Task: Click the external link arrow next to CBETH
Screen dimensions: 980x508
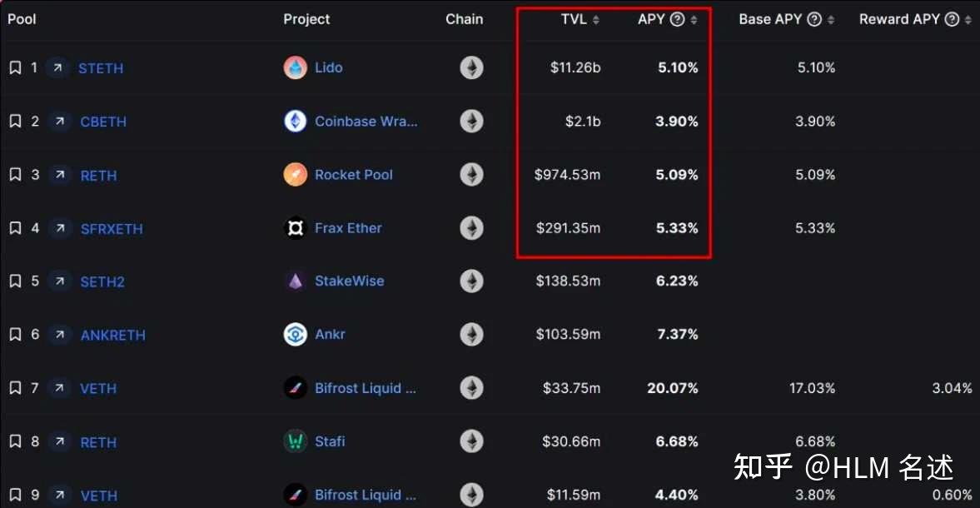Action: 60,121
